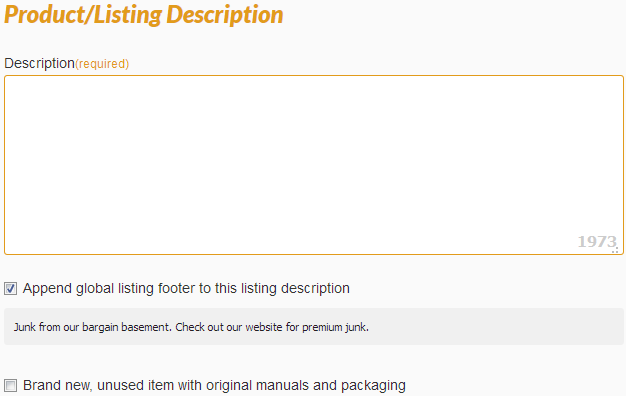Uncheck the Append global listing footer checkbox
The image size is (626, 396).
[10, 288]
